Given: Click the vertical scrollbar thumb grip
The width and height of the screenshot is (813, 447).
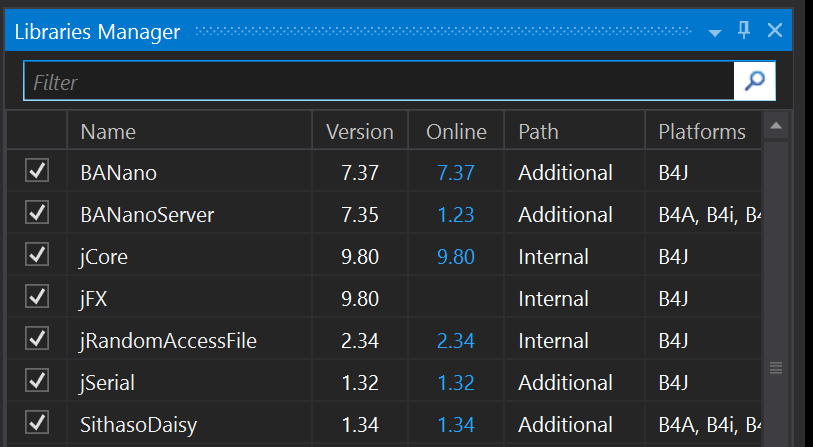Looking at the screenshot, I should pos(775,368).
